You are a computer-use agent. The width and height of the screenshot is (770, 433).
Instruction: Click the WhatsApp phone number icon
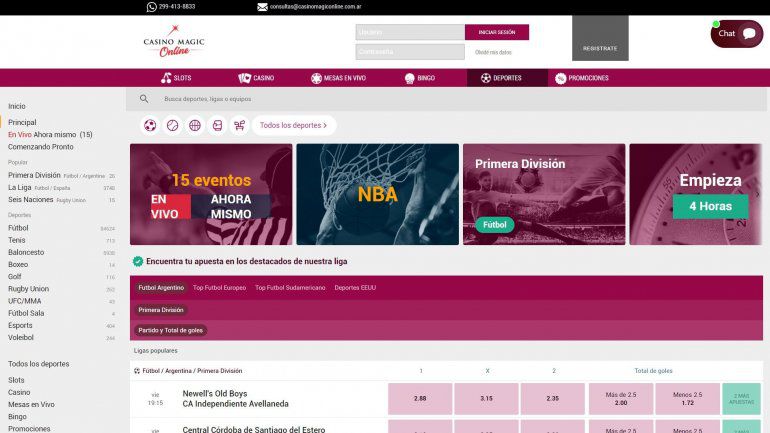click(x=152, y=6)
